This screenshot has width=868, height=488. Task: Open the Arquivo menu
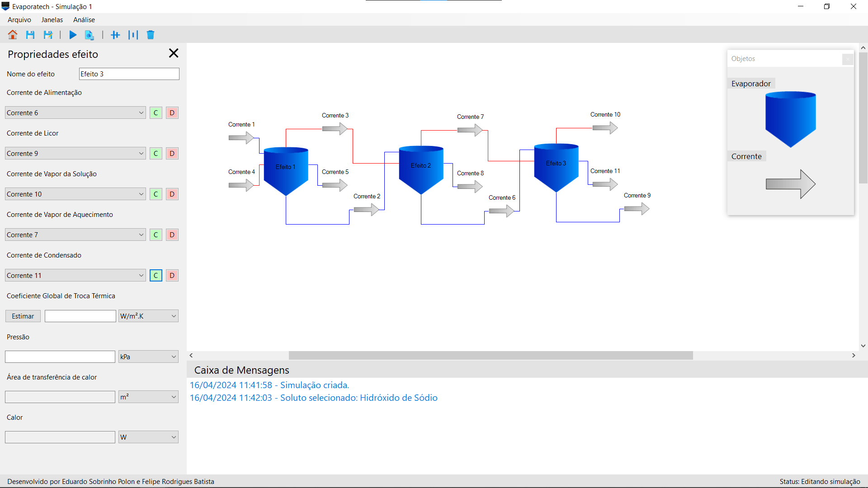click(19, 19)
